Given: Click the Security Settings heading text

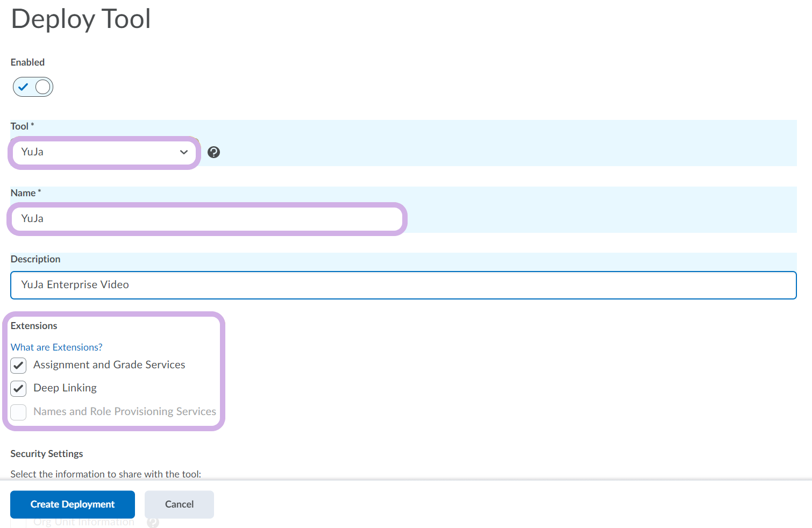Looking at the screenshot, I should (x=47, y=454).
